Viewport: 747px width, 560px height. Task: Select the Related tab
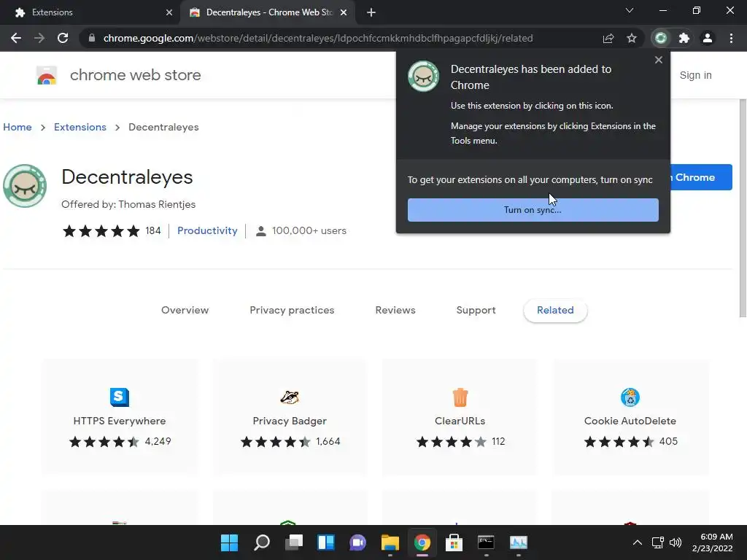click(555, 311)
